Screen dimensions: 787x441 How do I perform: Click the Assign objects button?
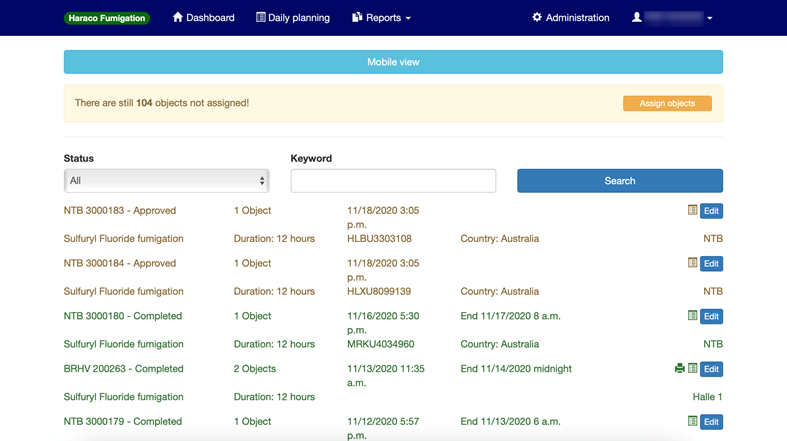(667, 103)
